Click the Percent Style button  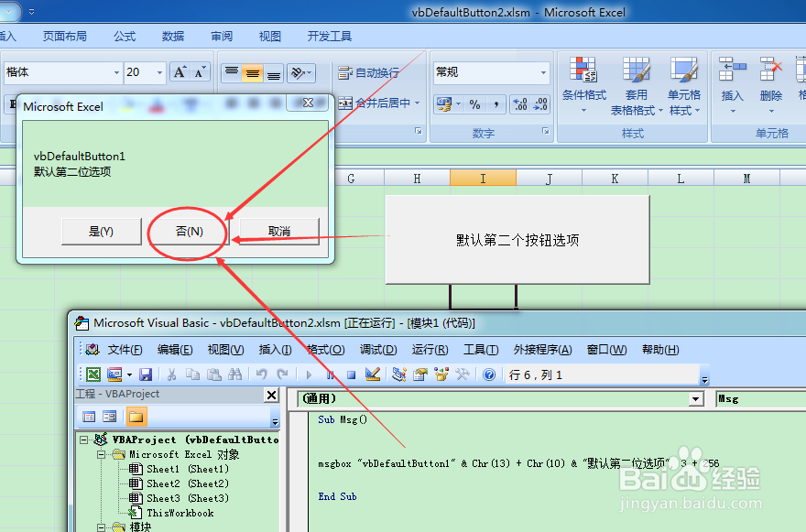(474, 105)
